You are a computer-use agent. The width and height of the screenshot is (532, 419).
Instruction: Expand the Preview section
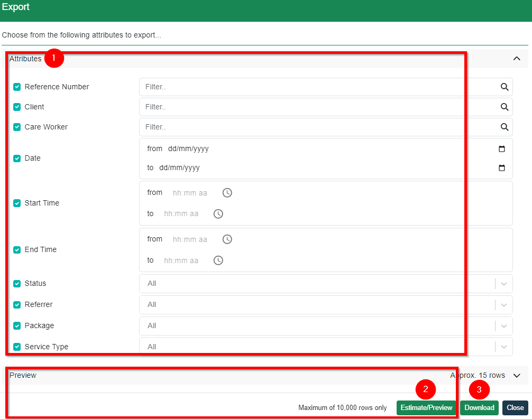(517, 375)
